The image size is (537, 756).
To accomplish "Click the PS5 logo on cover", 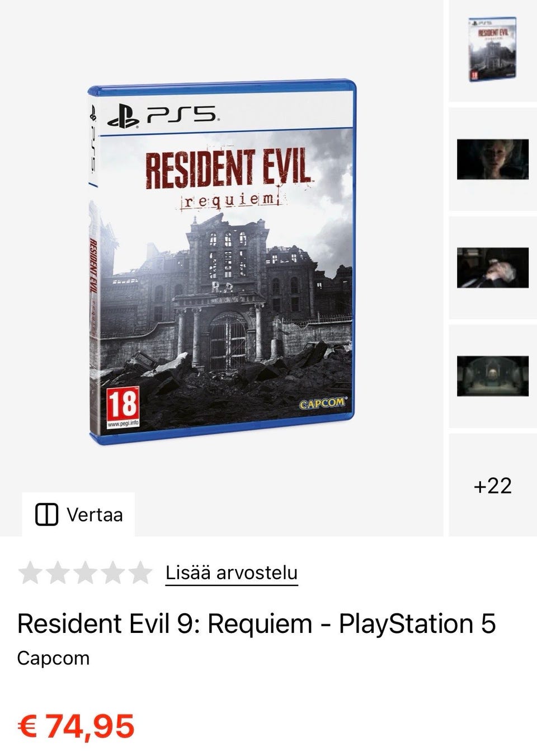I will coord(162,116).
